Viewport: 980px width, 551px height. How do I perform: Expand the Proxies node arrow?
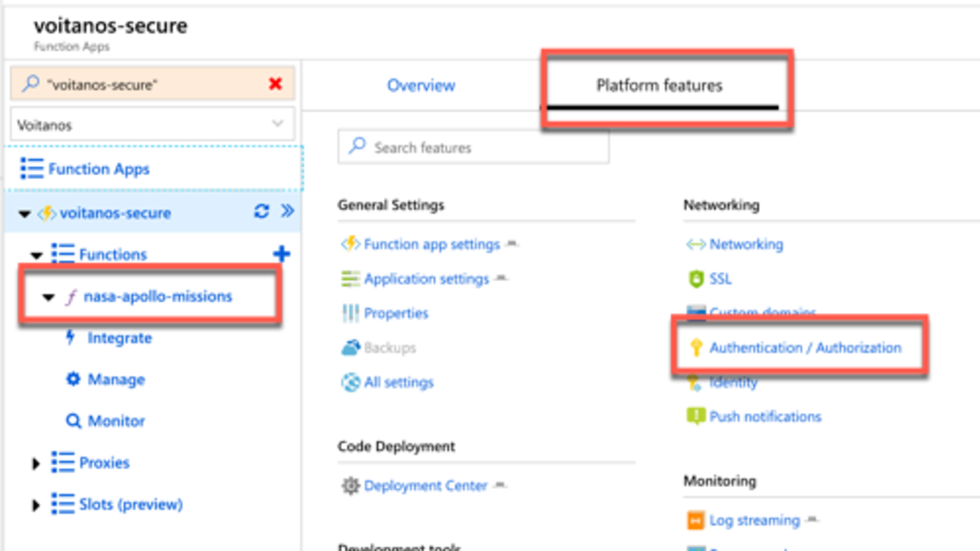36,463
